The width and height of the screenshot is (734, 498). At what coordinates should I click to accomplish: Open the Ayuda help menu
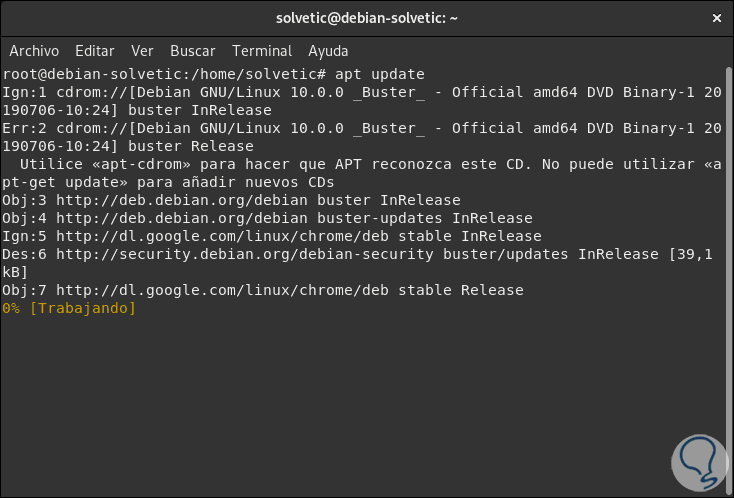tap(328, 50)
